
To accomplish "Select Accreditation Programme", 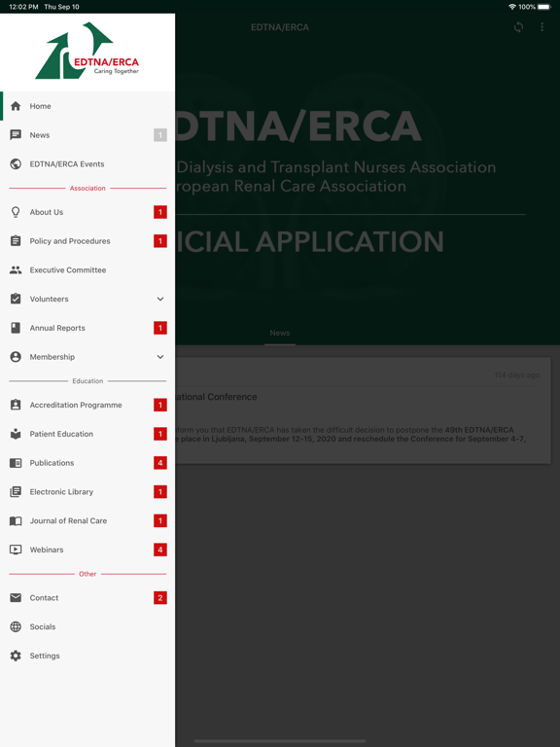I will 87,405.
